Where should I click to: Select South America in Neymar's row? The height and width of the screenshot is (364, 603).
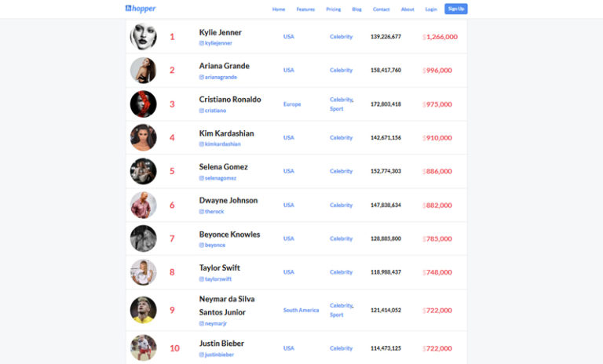(301, 310)
